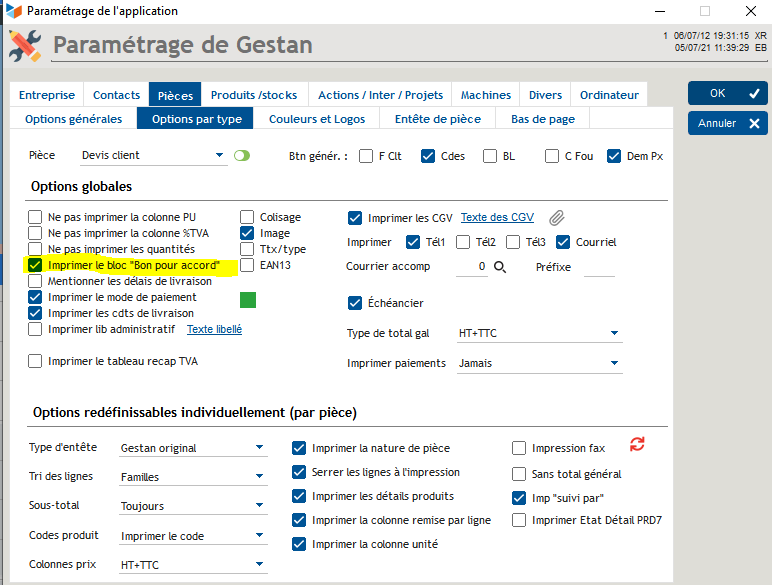772x585 pixels.
Task: Uncheck Imprimer le bloc "Bon pour accord"
Action: point(36,265)
